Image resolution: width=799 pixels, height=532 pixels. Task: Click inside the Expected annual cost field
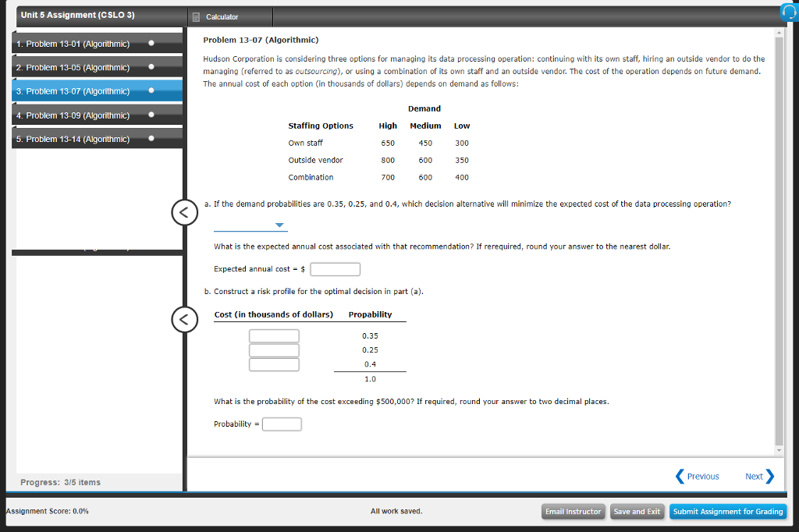coord(335,268)
